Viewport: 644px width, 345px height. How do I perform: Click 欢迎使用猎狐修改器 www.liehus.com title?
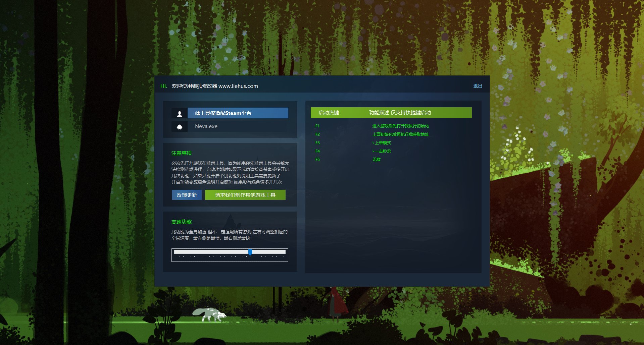[x=215, y=86]
